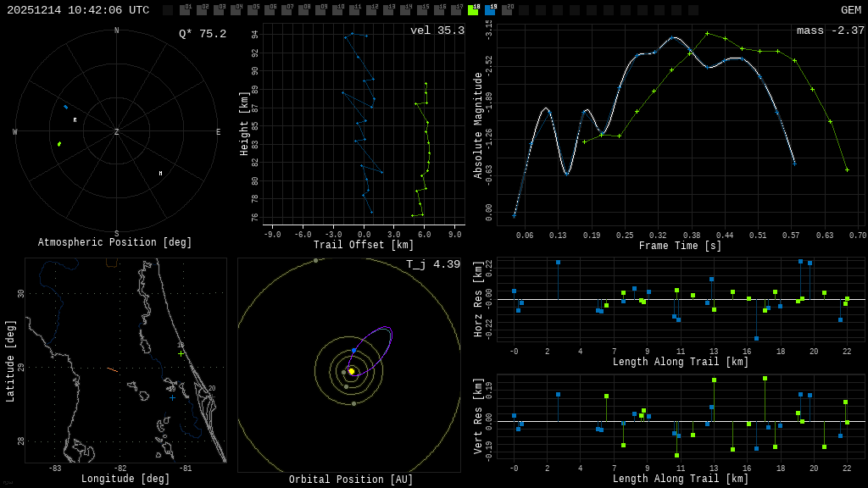
Task: Click the Orbital Position [AU] title
Action: point(351,480)
